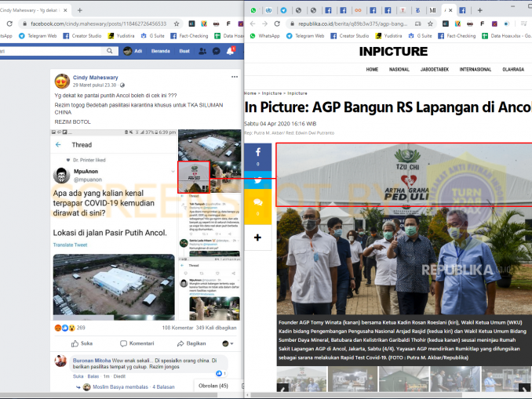The height and width of the screenshot is (399, 532).
Task: Open large MpuAnon tweet screenshot image
Action: (x=114, y=225)
